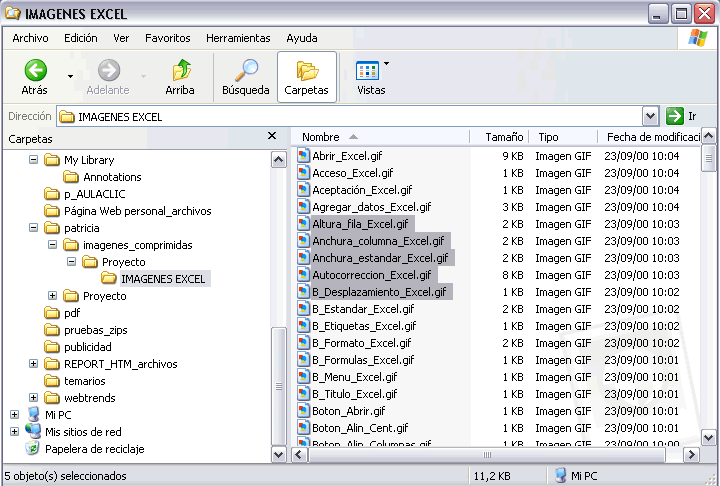Select the publicidad folder icon
720x486 pixels.
coord(52,347)
